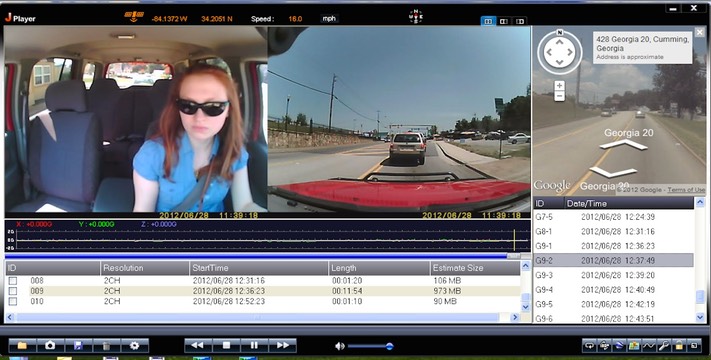Viewport: 711px width, 360px height.
Task: Sort by the StartTime column header
Action: click(x=258, y=268)
